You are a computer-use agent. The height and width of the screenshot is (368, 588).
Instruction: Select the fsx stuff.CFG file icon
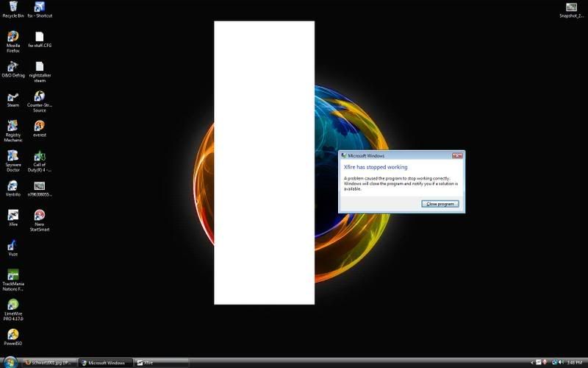click(40, 40)
